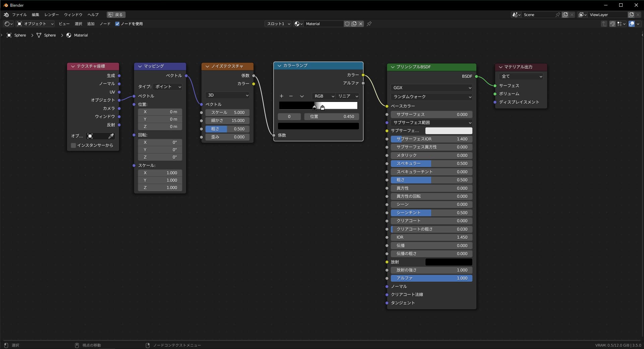Open the snap grid options icon

[621, 24]
